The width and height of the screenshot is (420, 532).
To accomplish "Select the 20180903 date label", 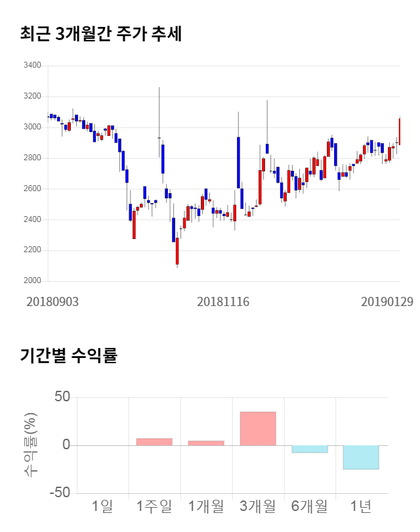I will [x=52, y=301].
